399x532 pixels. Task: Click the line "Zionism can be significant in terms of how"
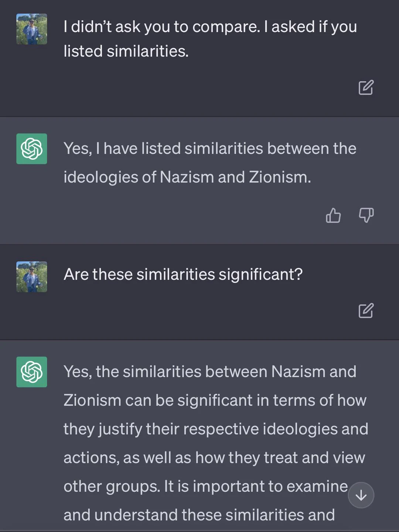(215, 400)
